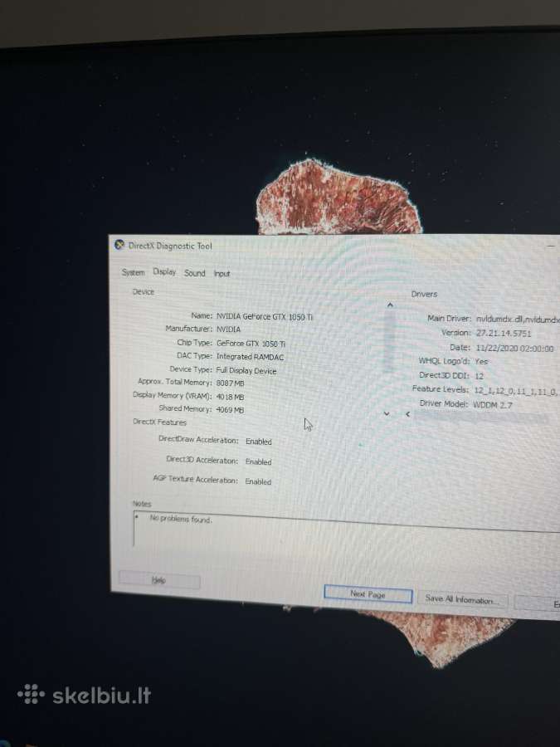
Task: Click the No problems found note
Action: [181, 519]
